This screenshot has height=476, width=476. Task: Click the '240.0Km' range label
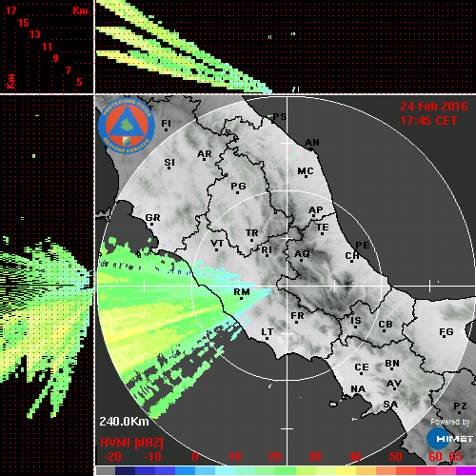click(124, 422)
